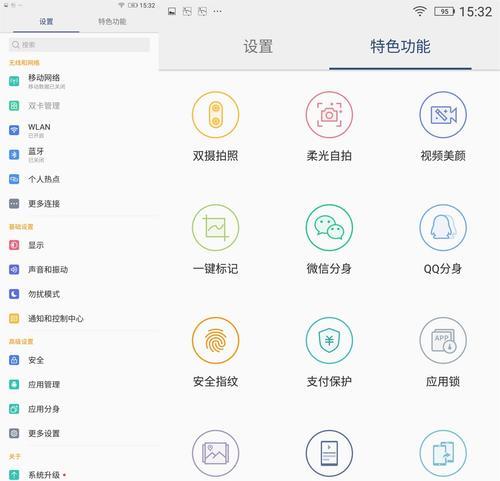Open 双卡管理 dual SIM management row

79,106
